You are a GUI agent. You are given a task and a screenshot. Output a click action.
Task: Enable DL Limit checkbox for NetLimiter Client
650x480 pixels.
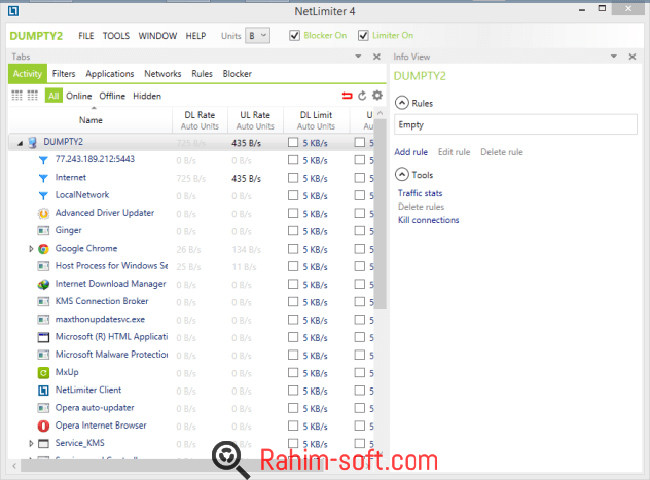293,390
